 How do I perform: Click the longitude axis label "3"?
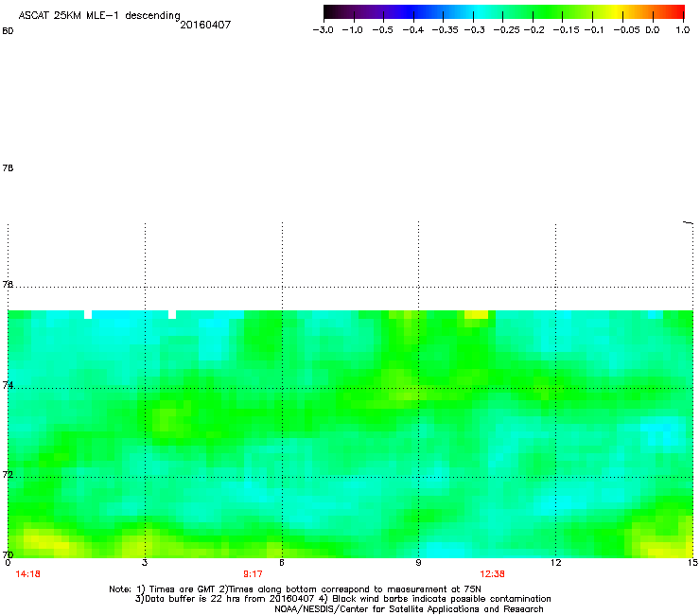(x=145, y=563)
